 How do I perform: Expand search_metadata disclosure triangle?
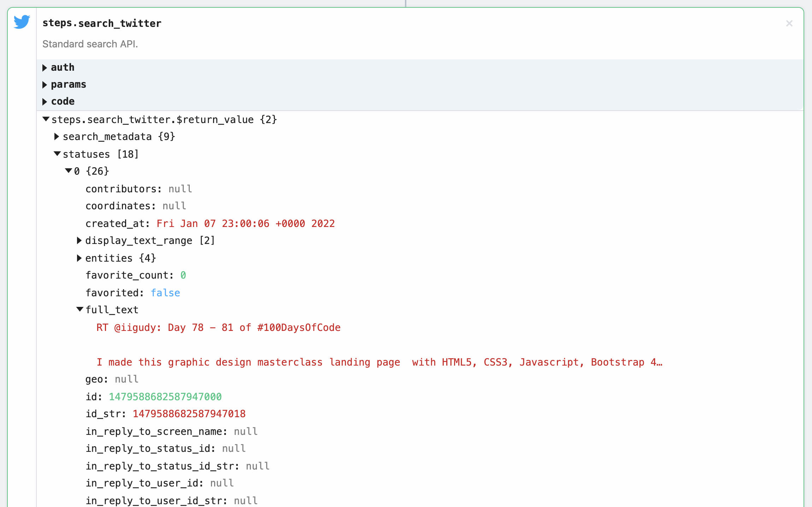57,136
